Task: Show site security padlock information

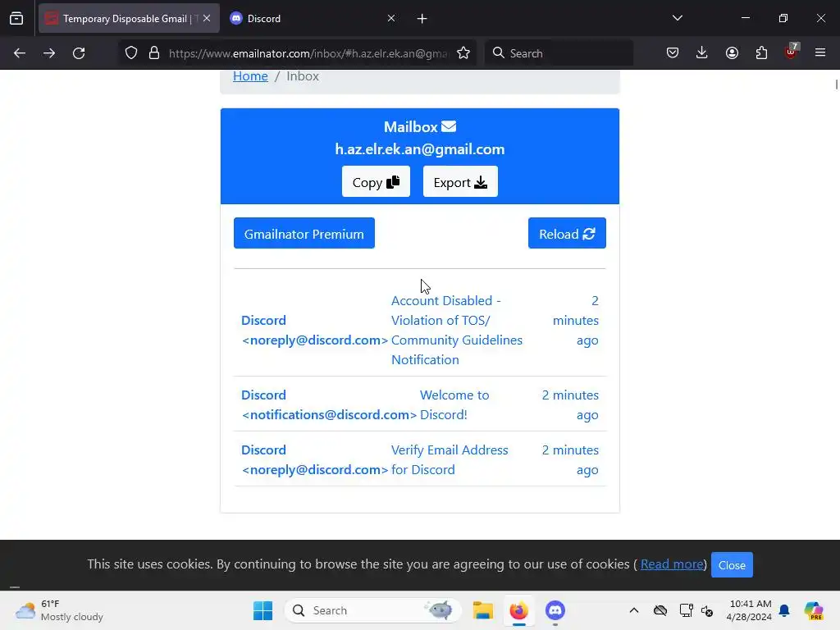Action: 154,53
